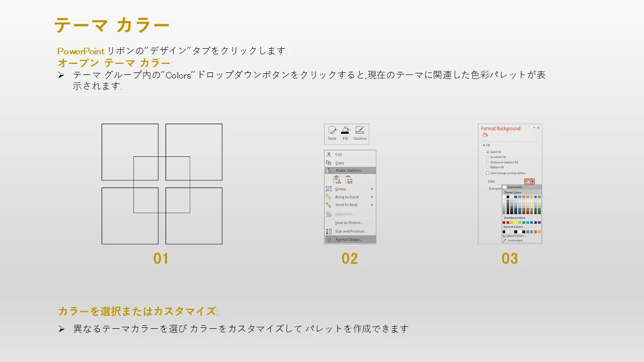Click the center overlapping square shape

click(x=162, y=184)
